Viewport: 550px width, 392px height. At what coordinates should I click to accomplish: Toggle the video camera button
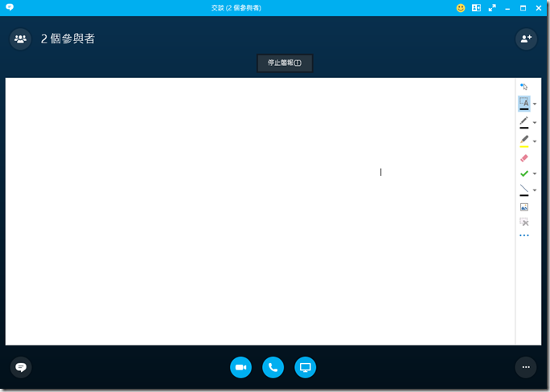click(x=240, y=367)
